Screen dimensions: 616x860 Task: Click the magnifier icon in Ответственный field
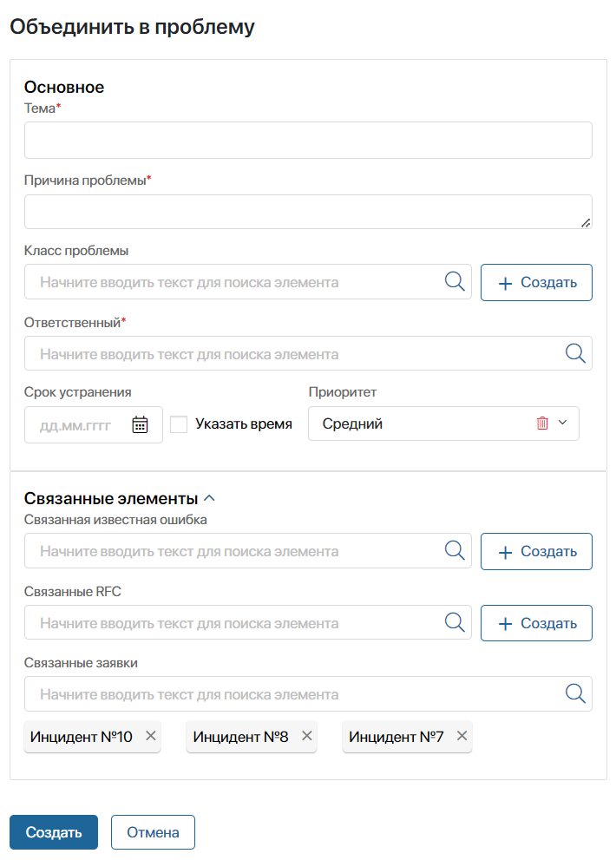coord(575,354)
